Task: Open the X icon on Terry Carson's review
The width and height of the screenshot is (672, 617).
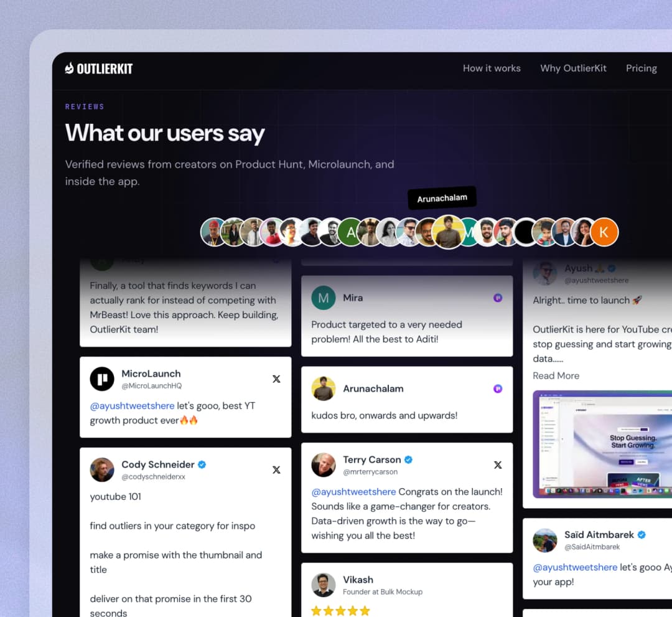Action: [498, 465]
